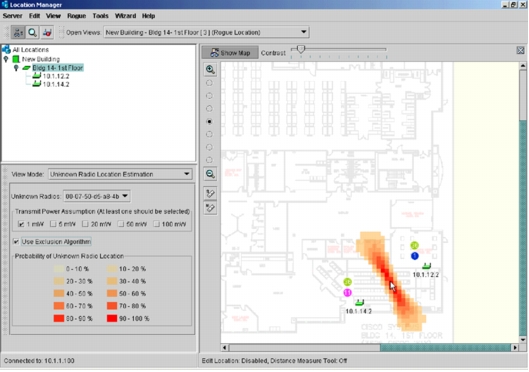Click the zoom in magnifier icon
This screenshot has width=529, height=372.
coord(210,69)
